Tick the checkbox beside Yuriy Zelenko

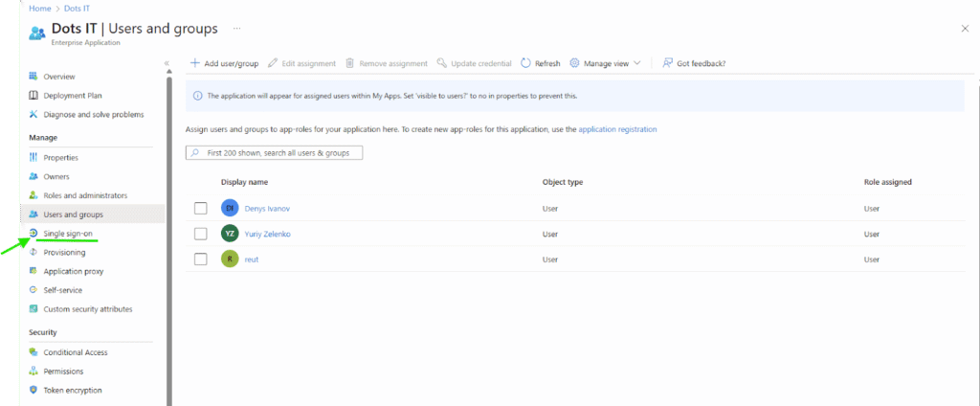tap(200, 234)
